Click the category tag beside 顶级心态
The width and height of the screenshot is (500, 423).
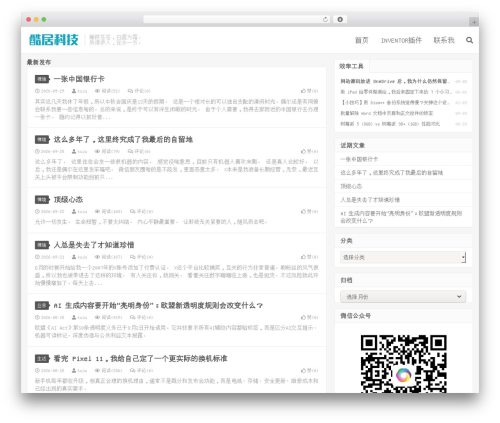pos(42,200)
